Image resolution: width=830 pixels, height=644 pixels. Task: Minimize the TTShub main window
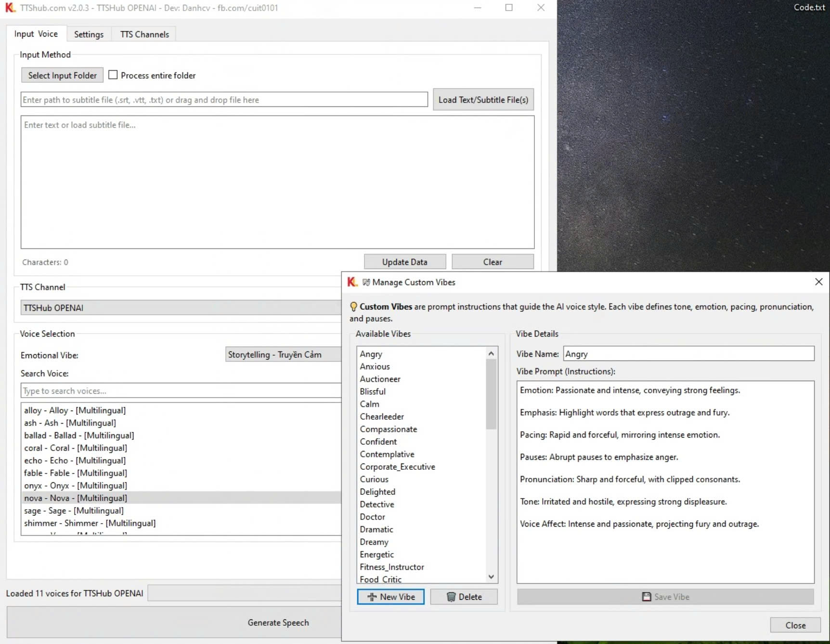[x=478, y=8]
